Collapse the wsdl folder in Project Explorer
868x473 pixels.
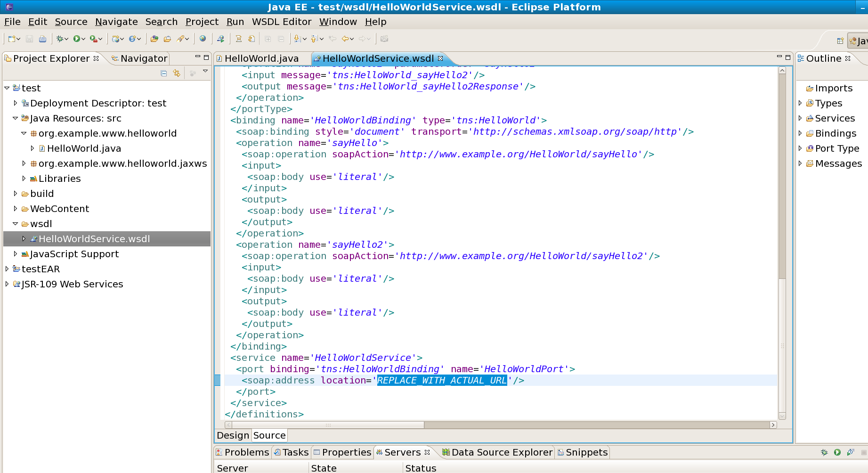(16, 224)
